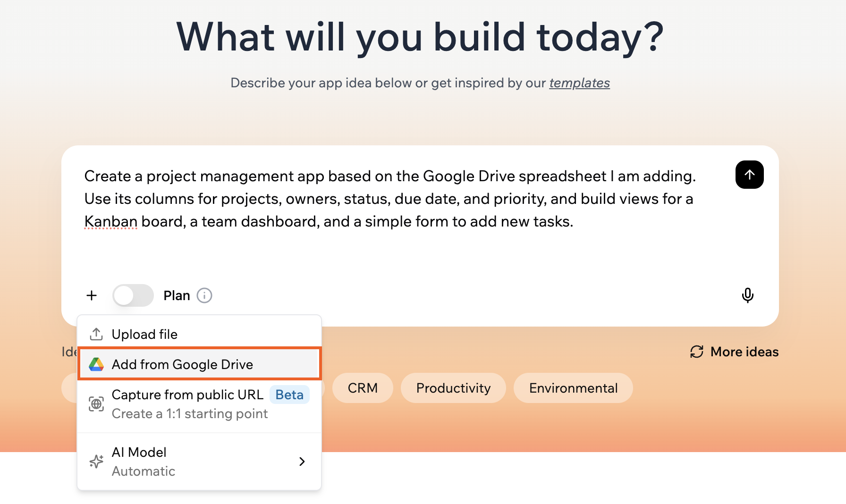
Task: Open the templates link
Action: point(579,83)
